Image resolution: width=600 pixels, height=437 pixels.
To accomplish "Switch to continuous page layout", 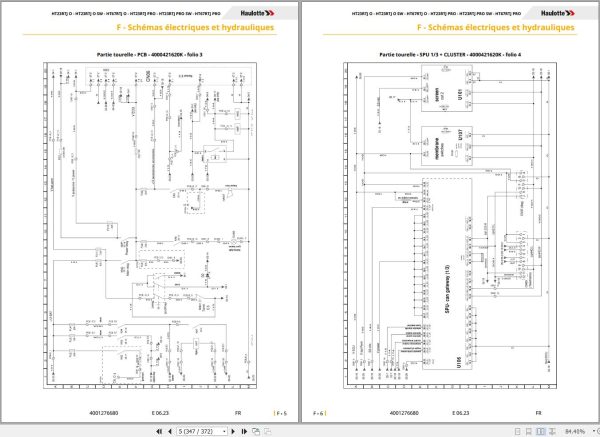I will pyautogui.click(x=528, y=431).
